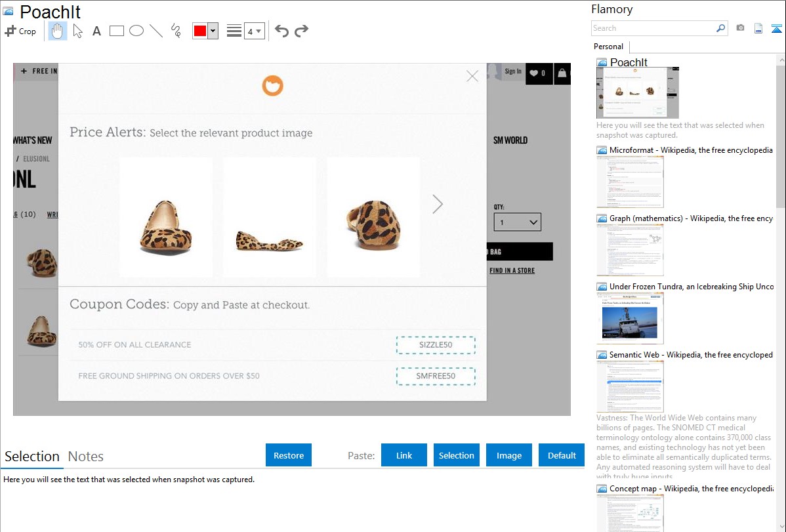Open the SM WORLD menu item
The height and width of the screenshot is (532, 786).
[x=510, y=140]
